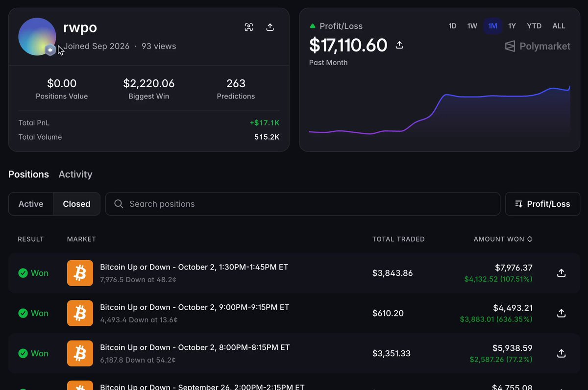Open the Profit/Loss sort dropdown
Image resolution: width=588 pixels, height=390 pixels.
coord(543,204)
